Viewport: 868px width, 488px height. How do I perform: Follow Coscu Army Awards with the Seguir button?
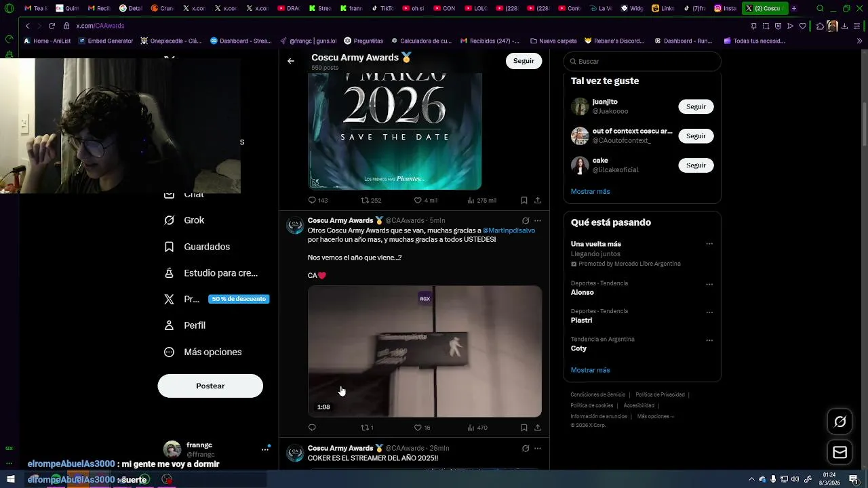(524, 61)
